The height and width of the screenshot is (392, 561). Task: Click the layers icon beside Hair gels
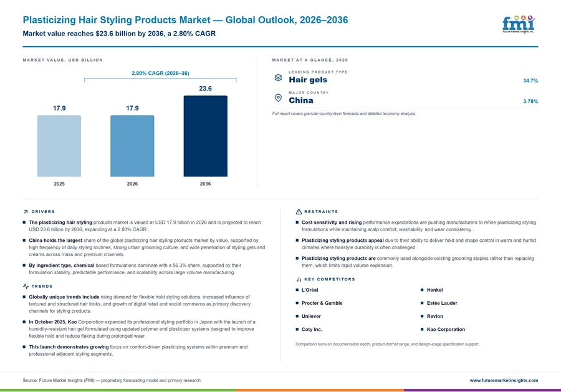(x=278, y=77)
